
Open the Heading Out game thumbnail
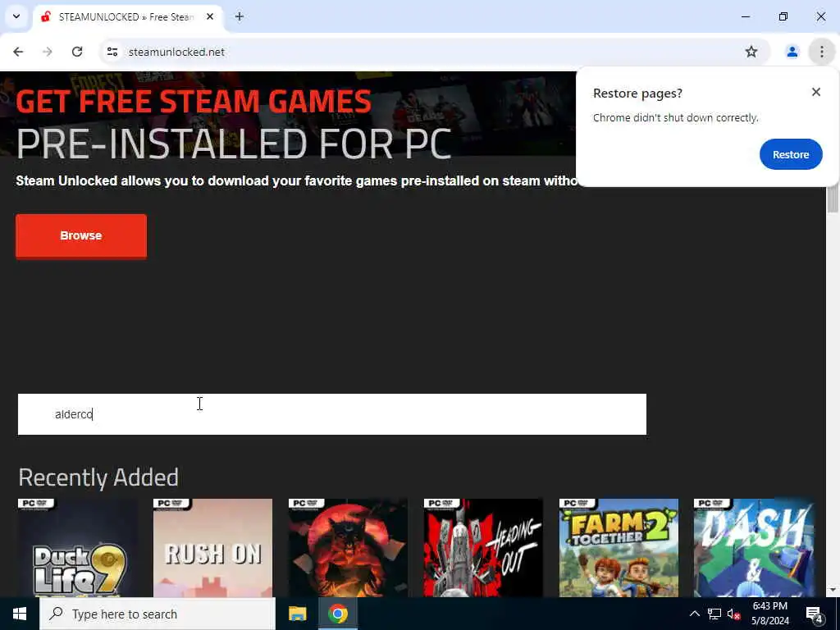pos(483,547)
